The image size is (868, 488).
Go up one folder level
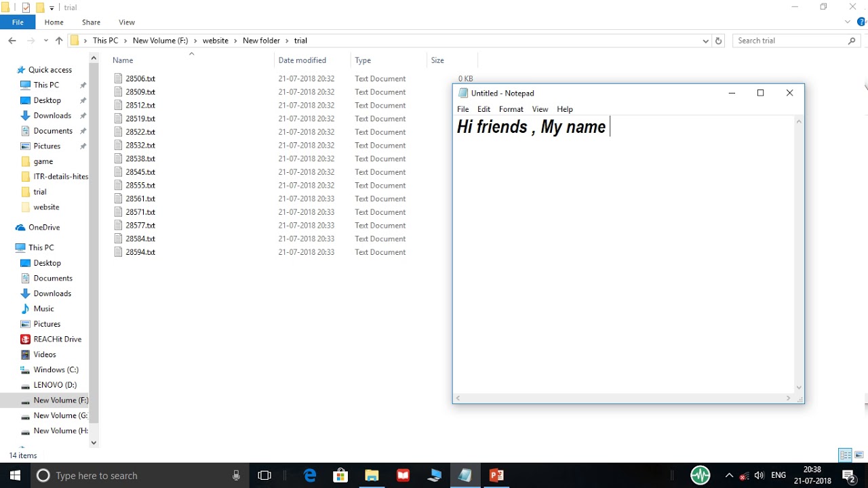pos(59,41)
